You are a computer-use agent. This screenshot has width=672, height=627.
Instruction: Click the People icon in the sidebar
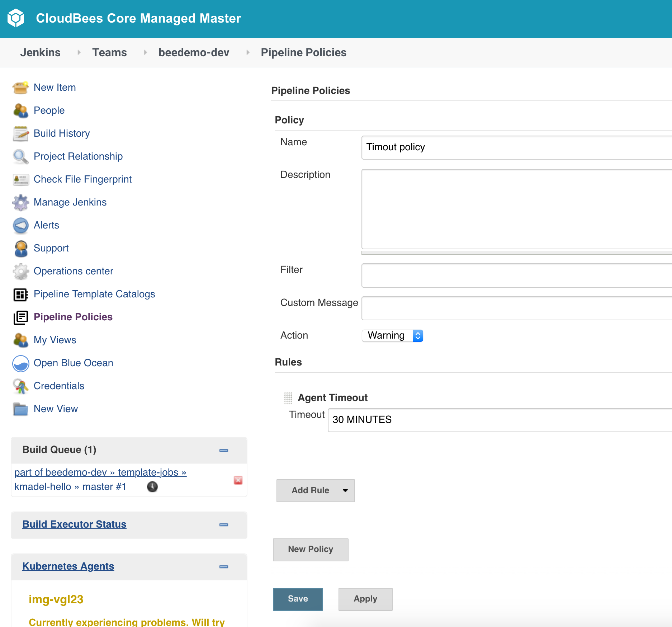tap(20, 110)
